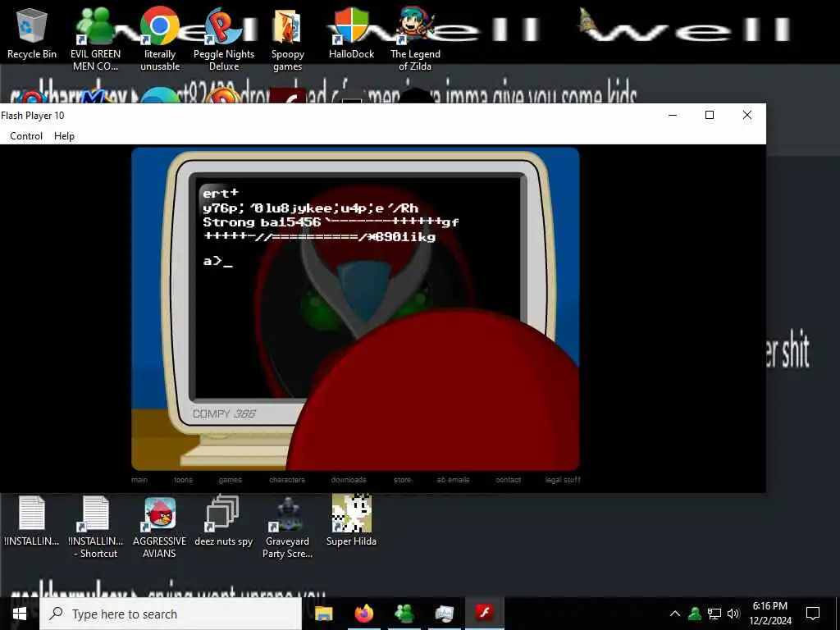Open the clock showing 6:16 PM
The width and height of the screenshot is (840, 630).
769,614
